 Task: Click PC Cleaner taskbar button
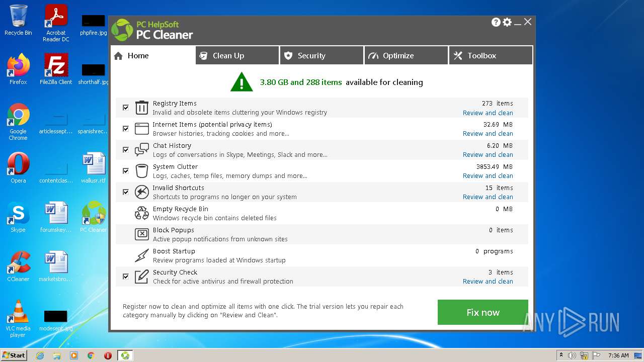[125, 355]
